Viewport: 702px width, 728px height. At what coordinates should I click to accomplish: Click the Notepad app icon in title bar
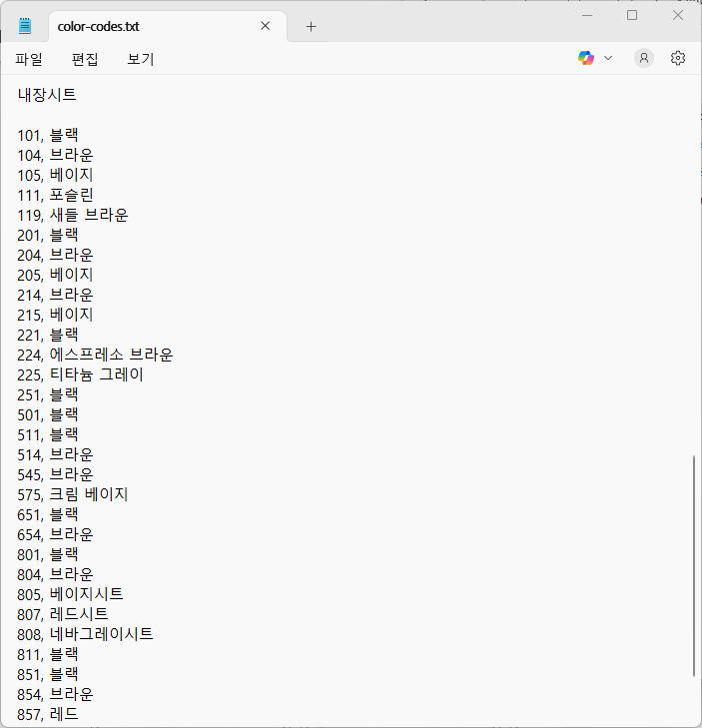pos(25,26)
